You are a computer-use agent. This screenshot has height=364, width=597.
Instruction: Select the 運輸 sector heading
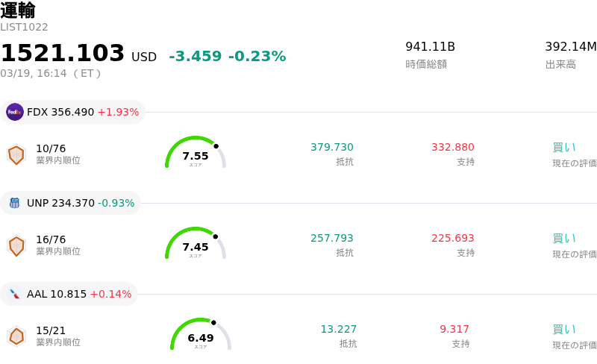[x=18, y=10]
